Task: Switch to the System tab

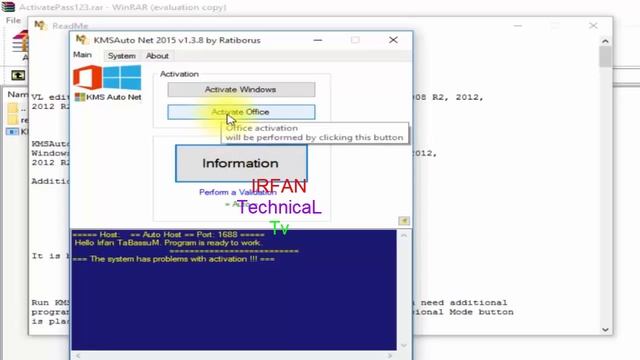Action: pyautogui.click(x=122, y=56)
